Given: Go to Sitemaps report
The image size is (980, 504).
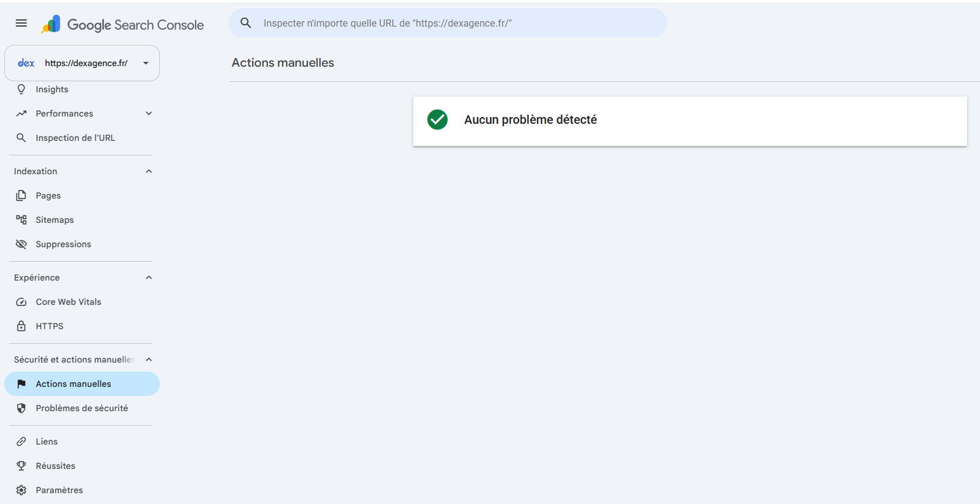Looking at the screenshot, I should tap(82, 220).
